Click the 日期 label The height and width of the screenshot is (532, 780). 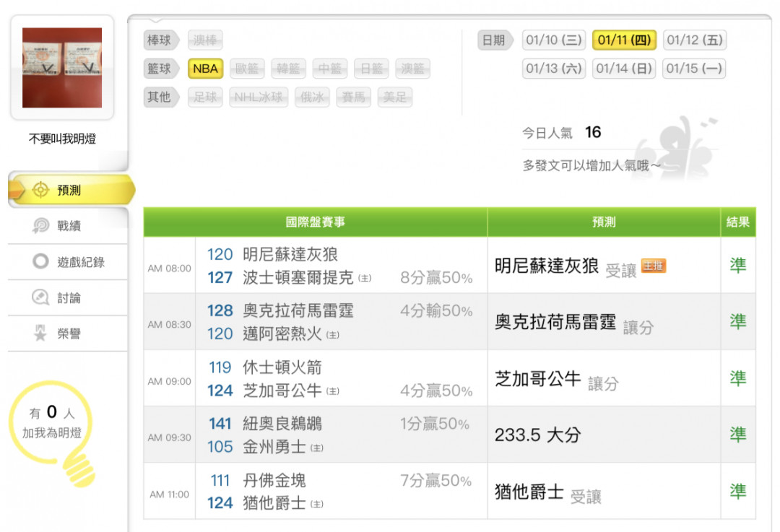[x=495, y=40]
